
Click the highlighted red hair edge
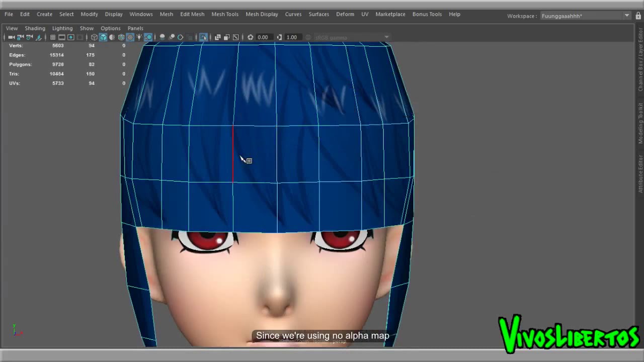click(232, 154)
